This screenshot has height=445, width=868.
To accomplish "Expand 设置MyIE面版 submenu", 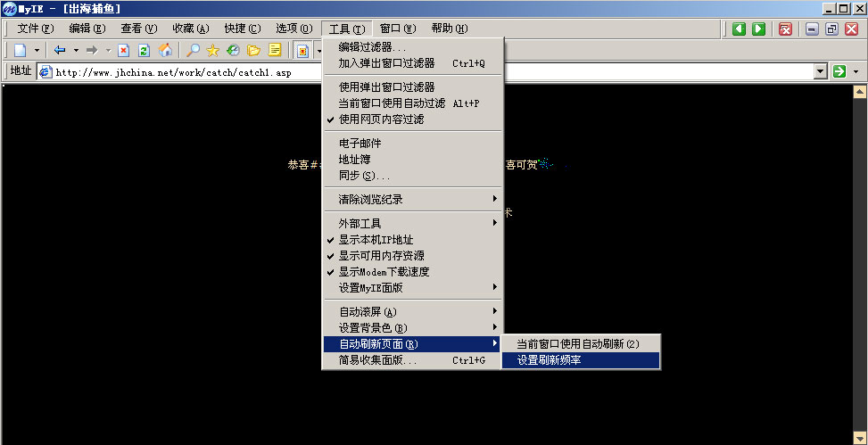I will coord(412,288).
